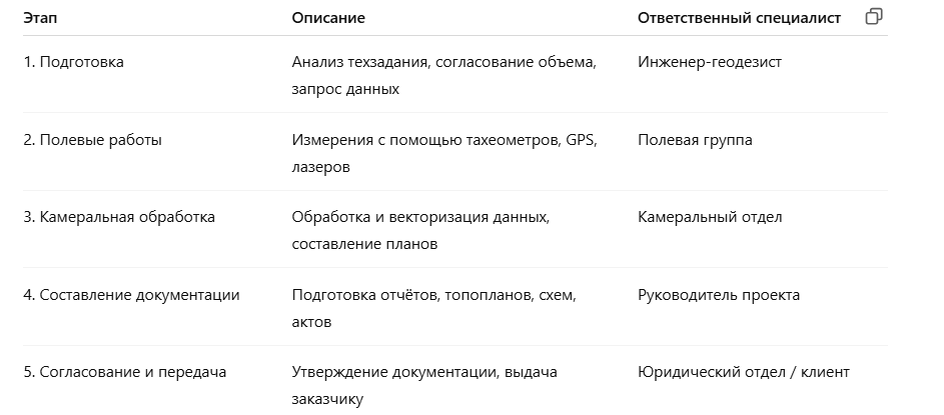
Task: Select the "2. Полевые работы" cell
Action: [x=92, y=140]
